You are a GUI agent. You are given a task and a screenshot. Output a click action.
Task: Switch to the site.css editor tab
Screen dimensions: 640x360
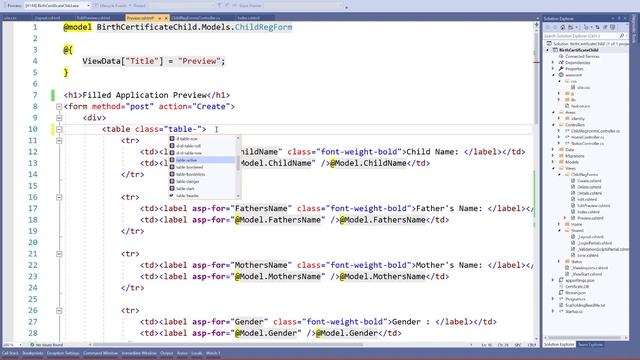[11, 18]
